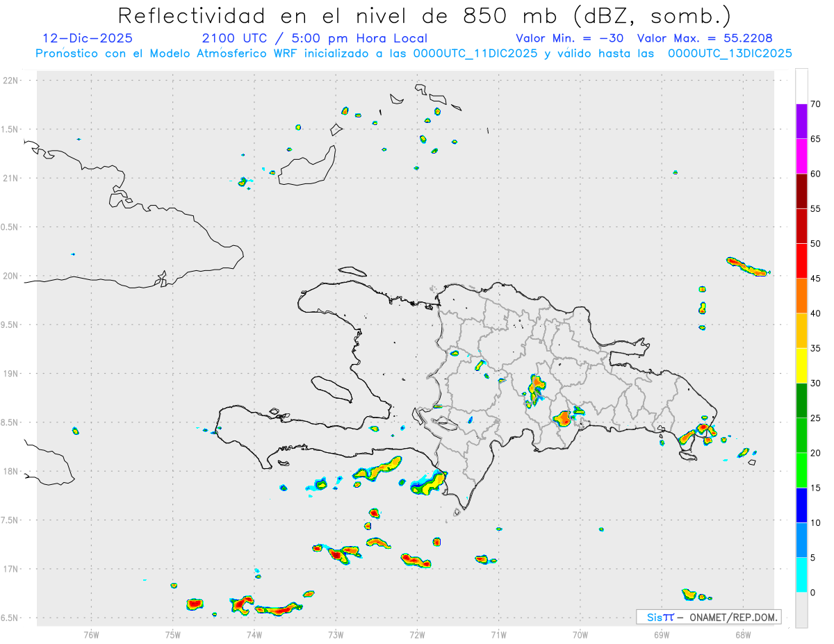The height and width of the screenshot is (644, 834).
Task: Click the "5" color bar tick label
Action: 813,557
